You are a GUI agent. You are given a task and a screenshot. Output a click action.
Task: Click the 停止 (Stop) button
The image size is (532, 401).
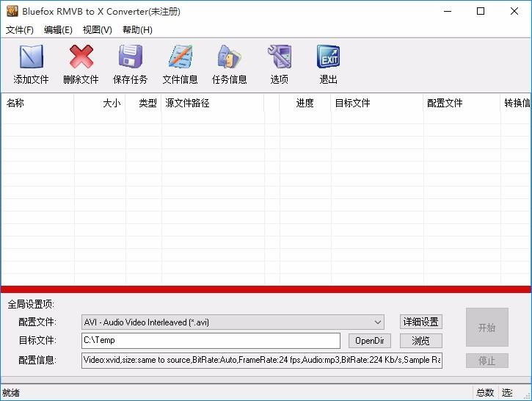pyautogui.click(x=487, y=361)
